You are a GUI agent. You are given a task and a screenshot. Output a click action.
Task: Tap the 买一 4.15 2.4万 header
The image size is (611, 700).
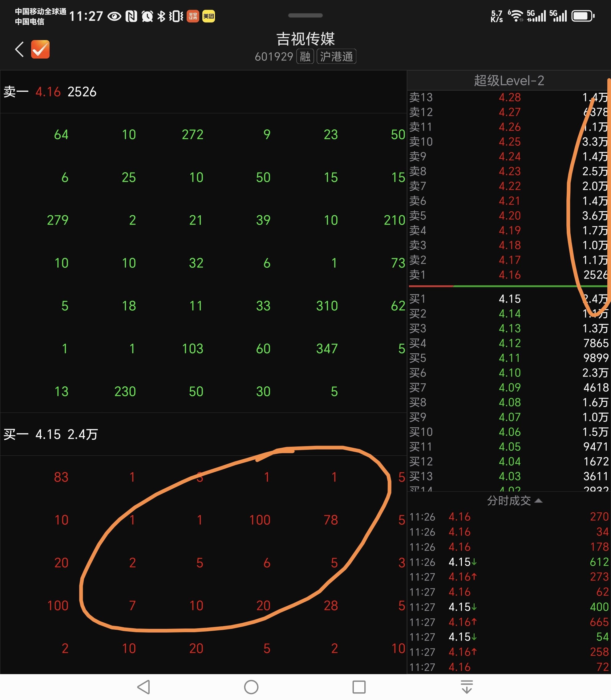tap(51, 434)
